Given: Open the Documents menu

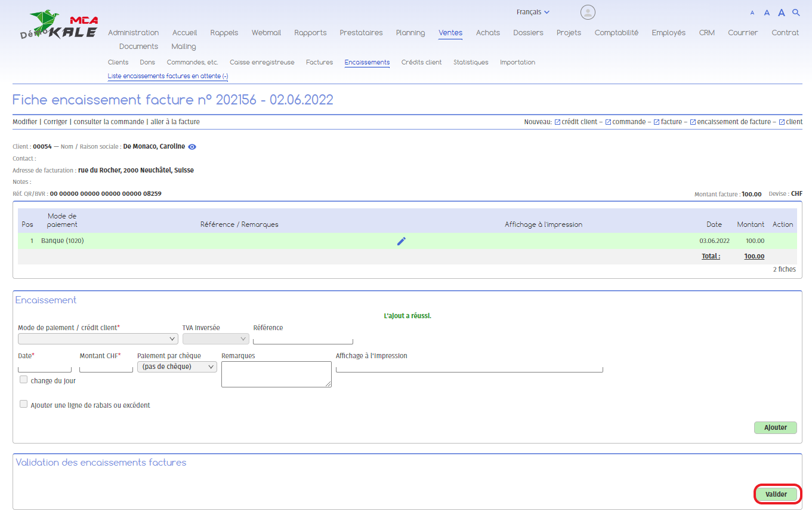Looking at the screenshot, I should pos(139,47).
